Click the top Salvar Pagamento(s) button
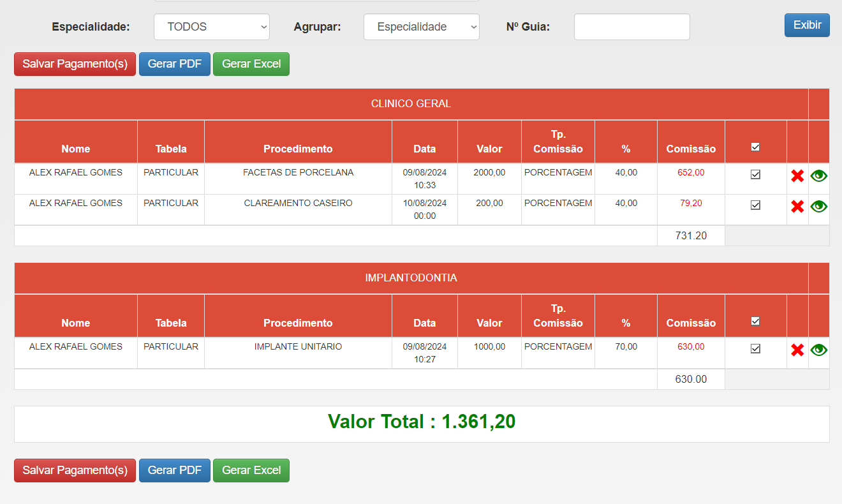The image size is (842, 504). tap(75, 64)
